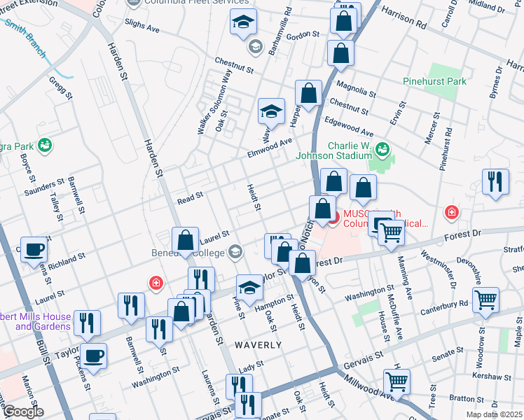
Task: Click the Lady St street label
Action: [x=251, y=367]
